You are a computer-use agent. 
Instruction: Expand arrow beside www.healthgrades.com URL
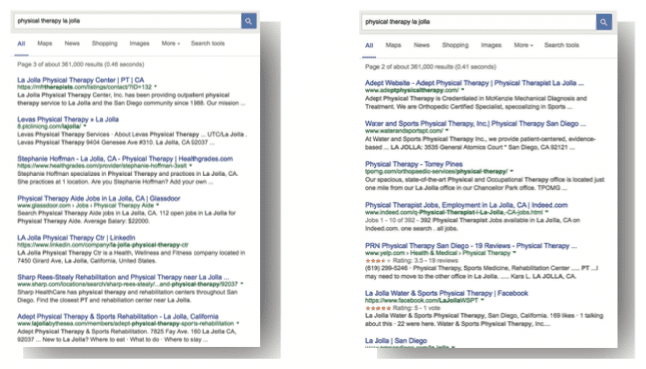pyautogui.click(x=190, y=166)
